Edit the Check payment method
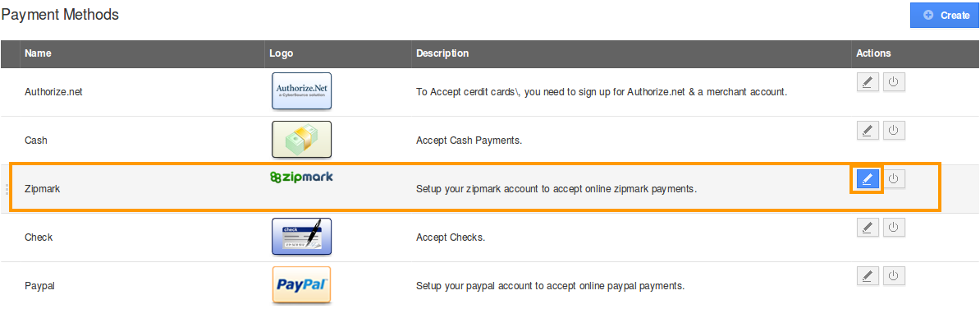This screenshot has width=980, height=309. [x=868, y=227]
